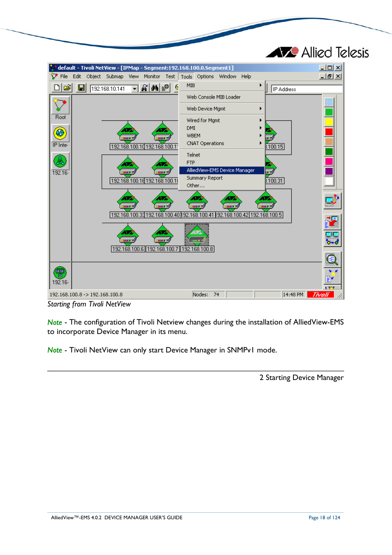Click the Tivoli logo in status bar
The width and height of the screenshot is (392, 555).
[x=320, y=295]
